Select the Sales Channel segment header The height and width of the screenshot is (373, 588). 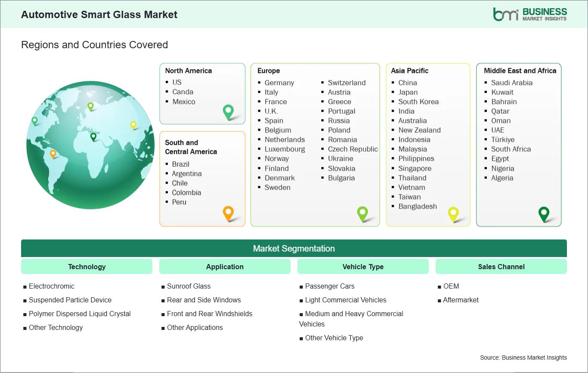(501, 267)
